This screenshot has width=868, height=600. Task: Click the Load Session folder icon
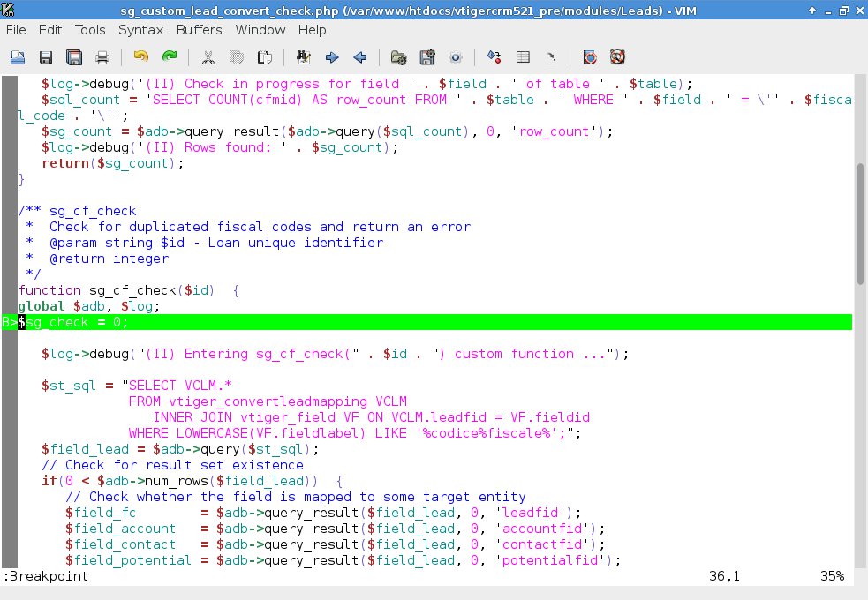point(399,57)
